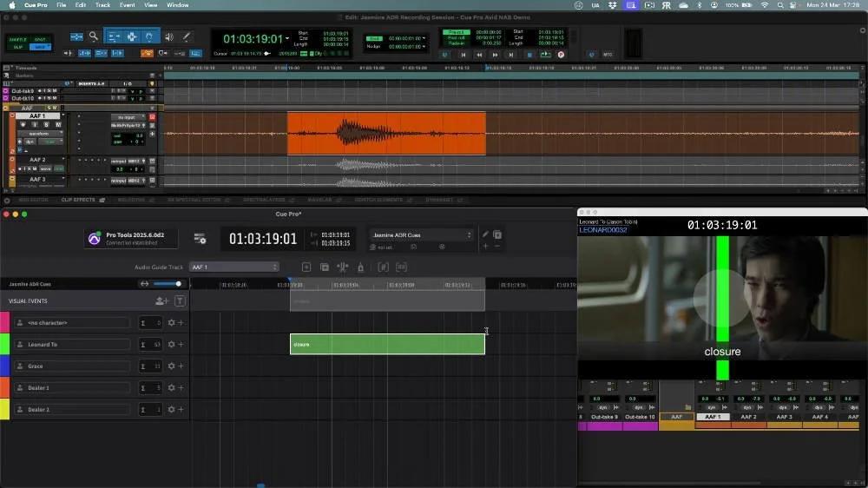
Task: Enable Slip edit mode
Action: click(x=17, y=47)
